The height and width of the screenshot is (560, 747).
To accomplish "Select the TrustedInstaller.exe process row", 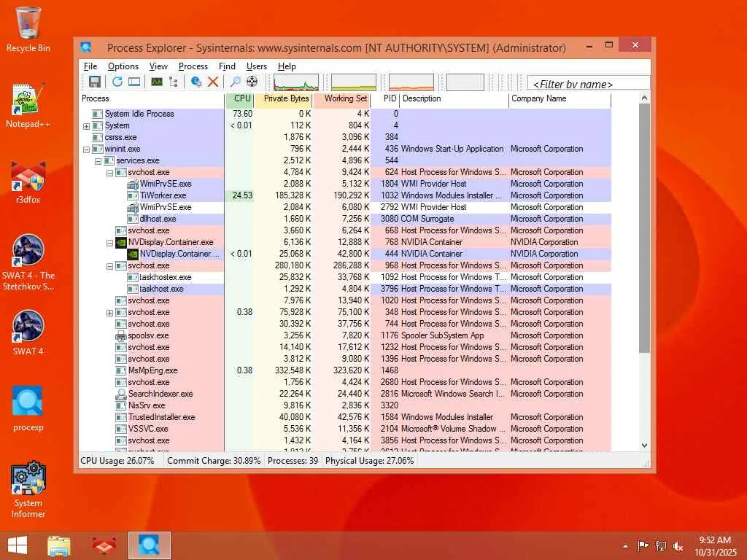I will pos(345,417).
